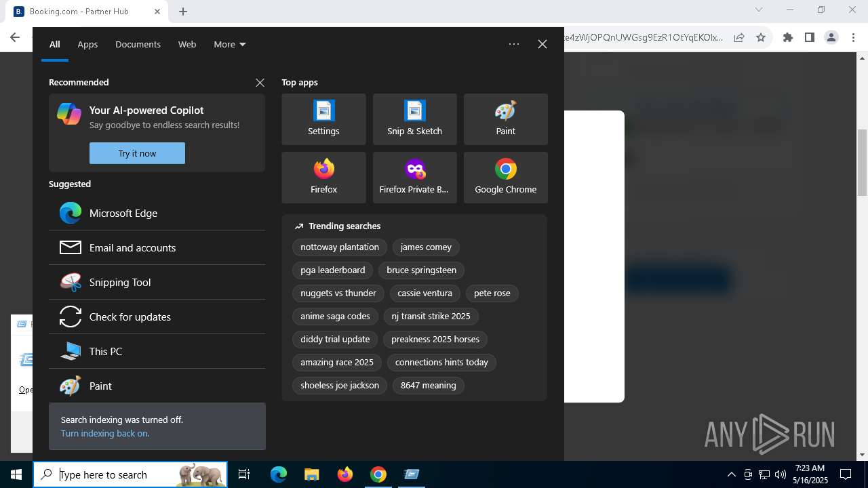Toggle Chrome side panel icon
868x488 pixels.
[809, 37]
